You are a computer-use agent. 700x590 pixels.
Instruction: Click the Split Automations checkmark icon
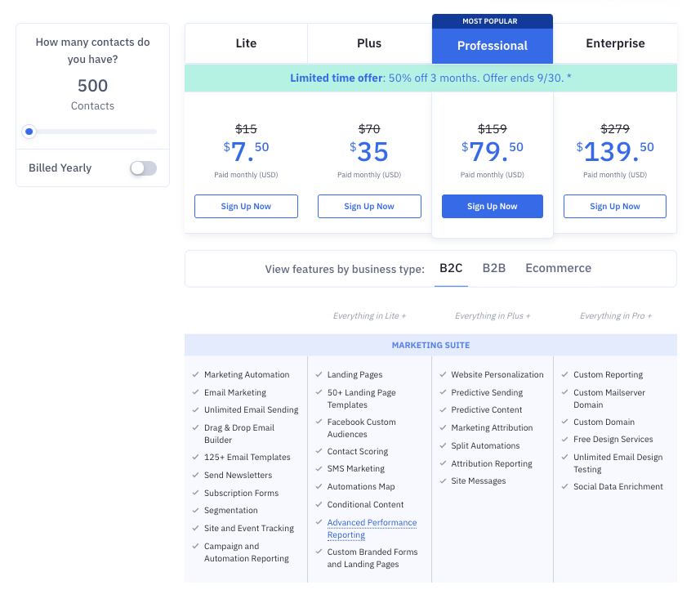pyautogui.click(x=443, y=445)
